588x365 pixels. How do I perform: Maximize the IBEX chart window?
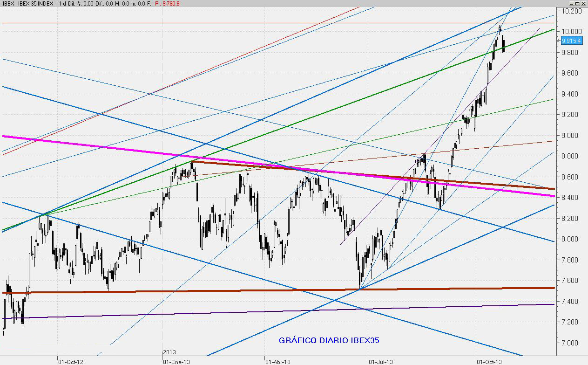576,3
